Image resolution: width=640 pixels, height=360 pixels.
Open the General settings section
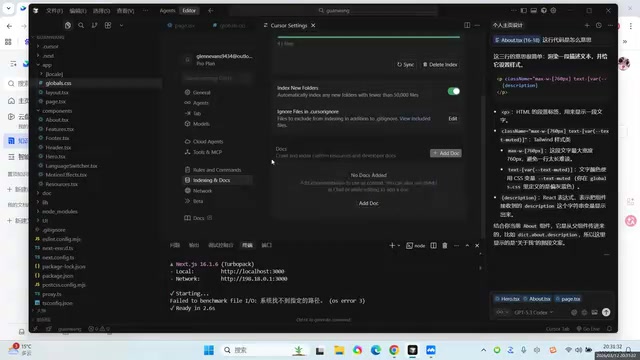(x=218, y=92)
